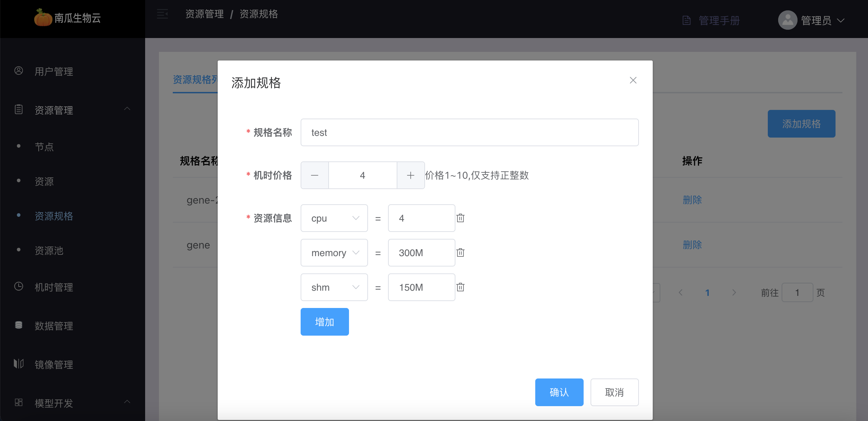Click the 用户管理 user icon

pyautogui.click(x=19, y=71)
